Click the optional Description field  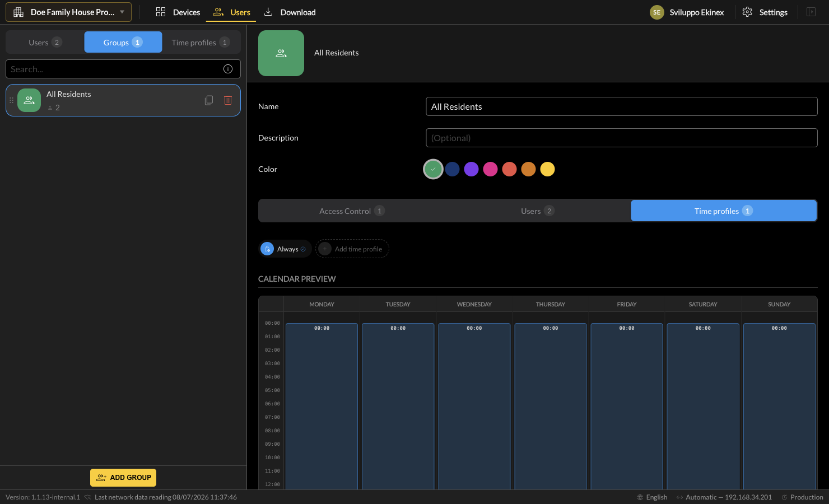coord(622,138)
